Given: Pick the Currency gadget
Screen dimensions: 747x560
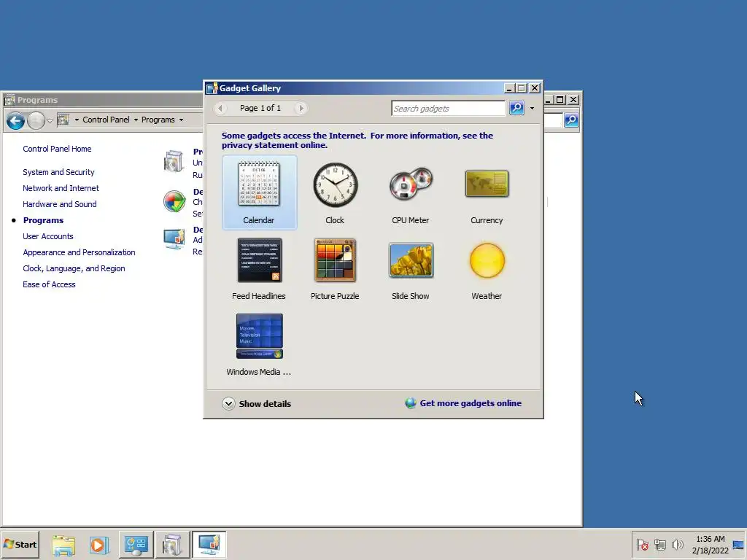Looking at the screenshot, I should tap(487, 192).
